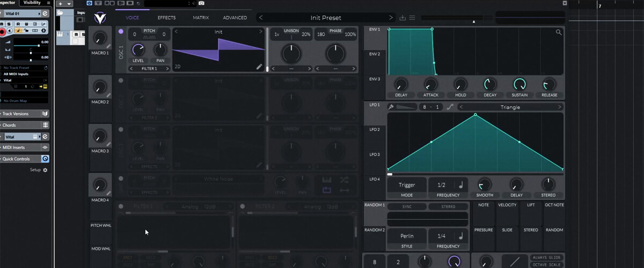This screenshot has width=644, height=268.
Task: Adjust the ENV 1 SUSTAIN knob
Action: point(519,84)
